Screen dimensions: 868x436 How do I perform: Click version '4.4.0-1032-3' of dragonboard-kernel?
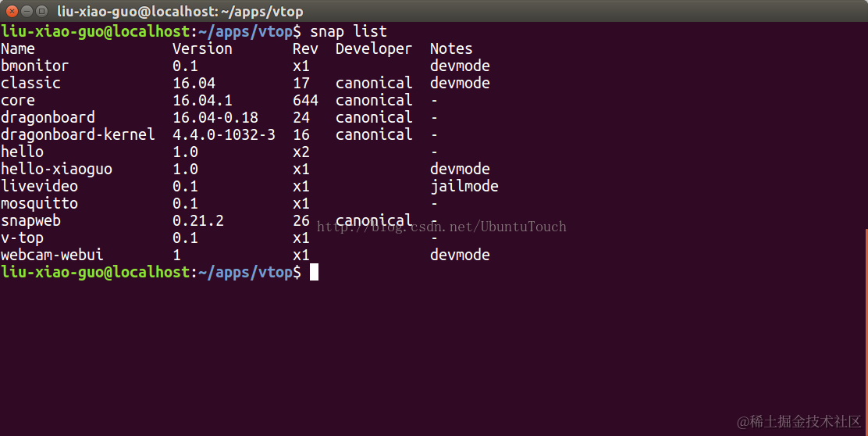pos(224,134)
